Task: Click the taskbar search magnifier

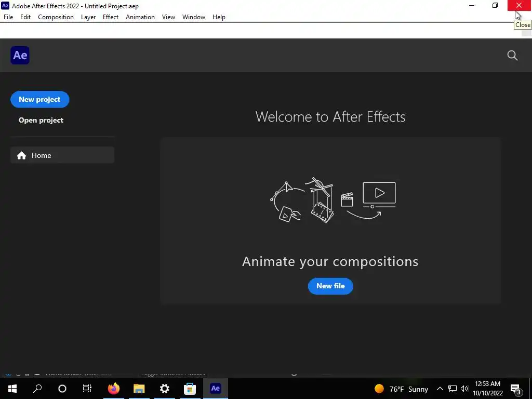Action: pyautogui.click(x=37, y=389)
